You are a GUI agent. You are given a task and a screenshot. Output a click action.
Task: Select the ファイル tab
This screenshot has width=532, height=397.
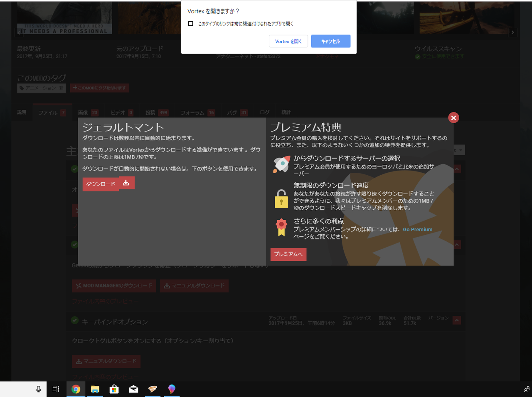52,112
